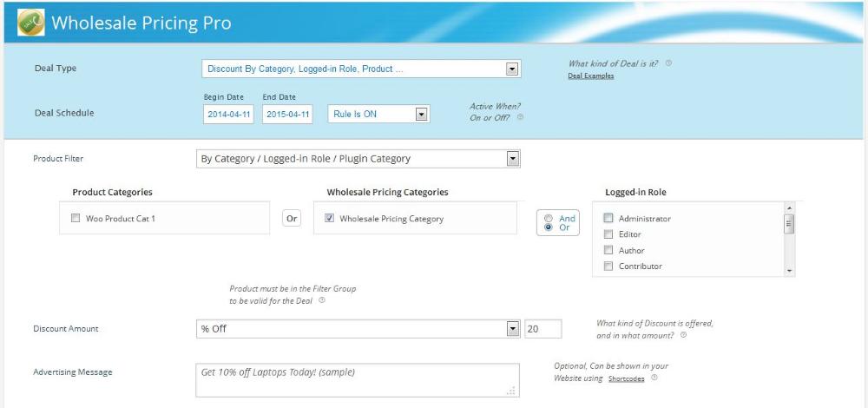Click the Begin Date input field

(228, 115)
